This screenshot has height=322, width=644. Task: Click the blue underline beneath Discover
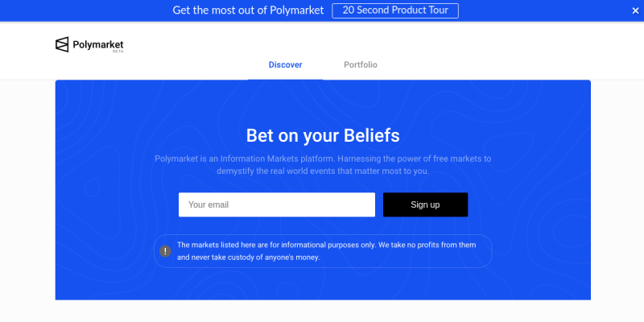point(285,79)
